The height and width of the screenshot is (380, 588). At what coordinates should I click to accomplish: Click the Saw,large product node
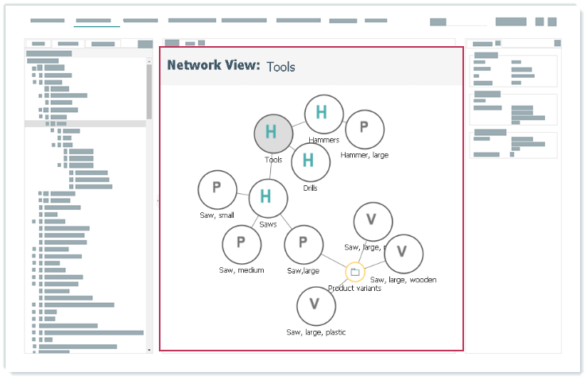pos(303,245)
